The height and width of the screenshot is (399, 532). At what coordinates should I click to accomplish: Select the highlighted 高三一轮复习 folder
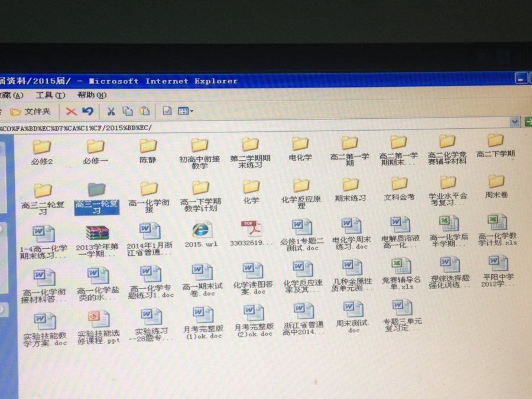pyautogui.click(x=97, y=199)
